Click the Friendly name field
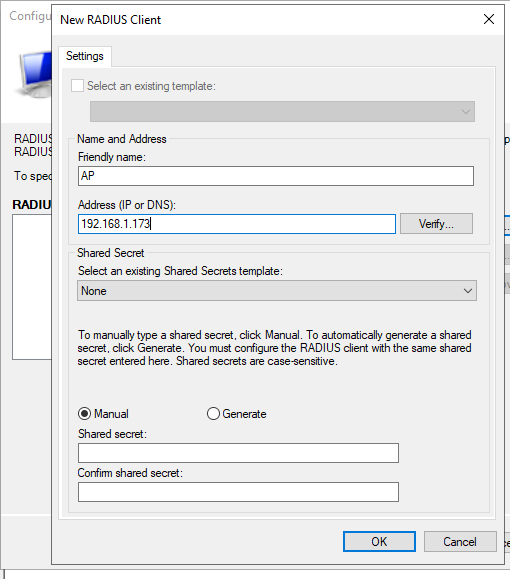 (x=275, y=176)
